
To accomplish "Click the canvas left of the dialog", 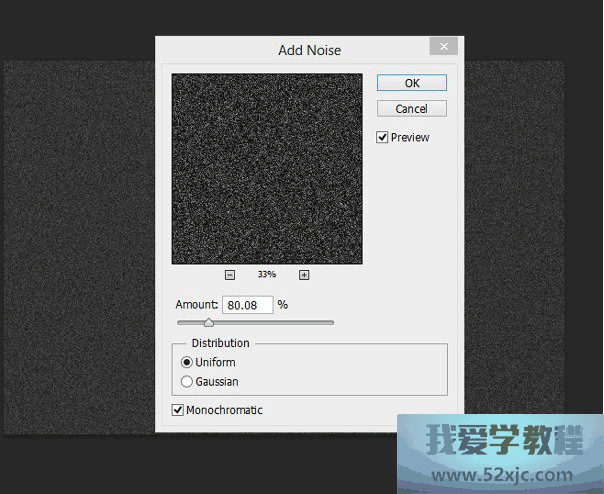I will tap(78, 250).
